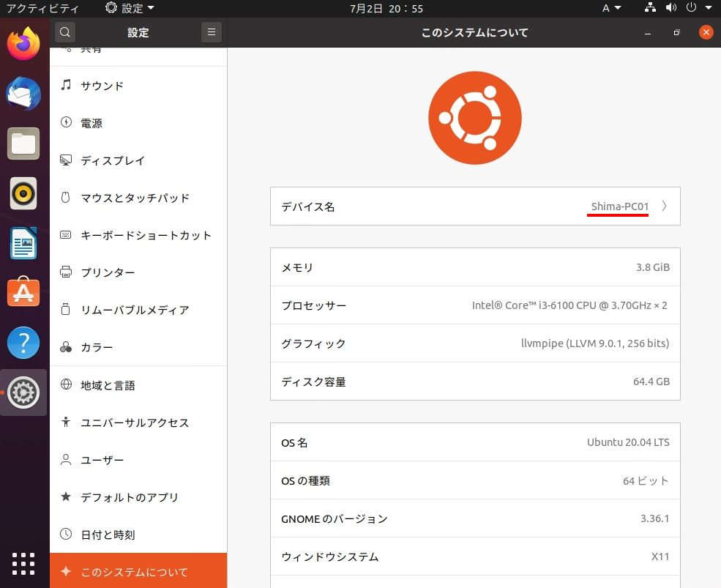Click the volume icon in top bar
721x588 pixels.
tap(671, 7)
